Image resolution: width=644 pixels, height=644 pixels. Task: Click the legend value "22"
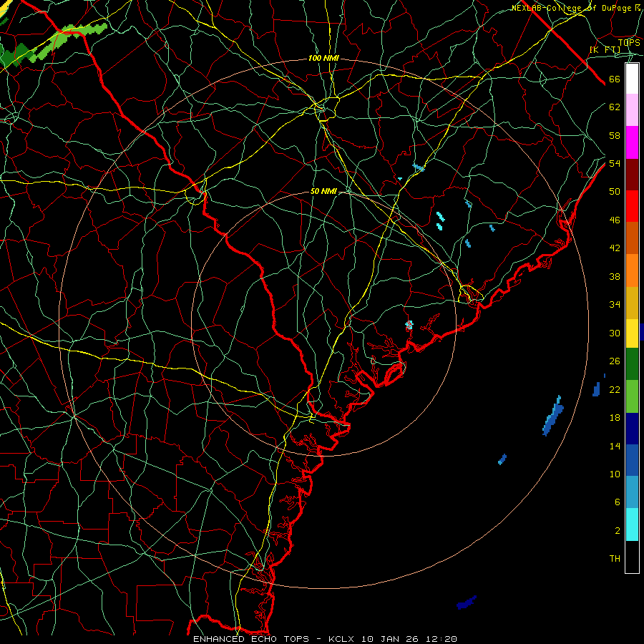(615, 389)
